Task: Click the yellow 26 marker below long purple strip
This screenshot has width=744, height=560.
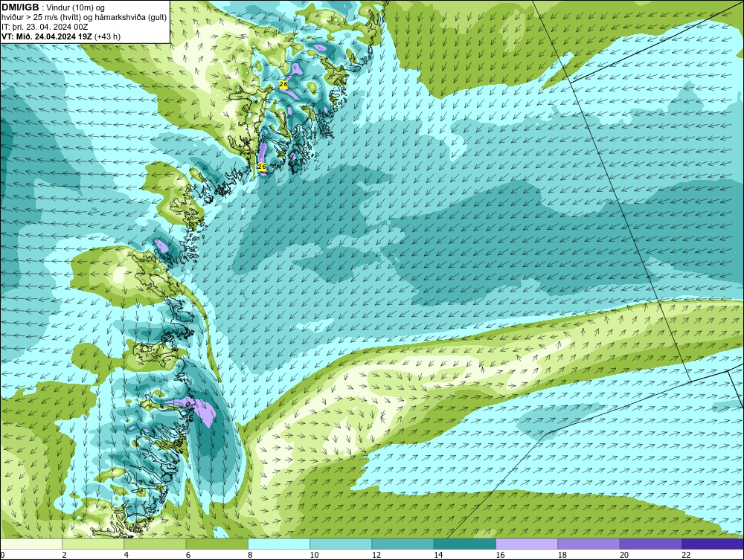Action: 261,167
